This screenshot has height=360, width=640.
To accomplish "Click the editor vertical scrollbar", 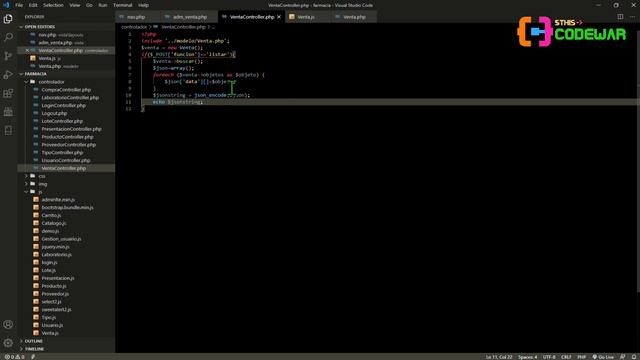I will tap(638, 161).
